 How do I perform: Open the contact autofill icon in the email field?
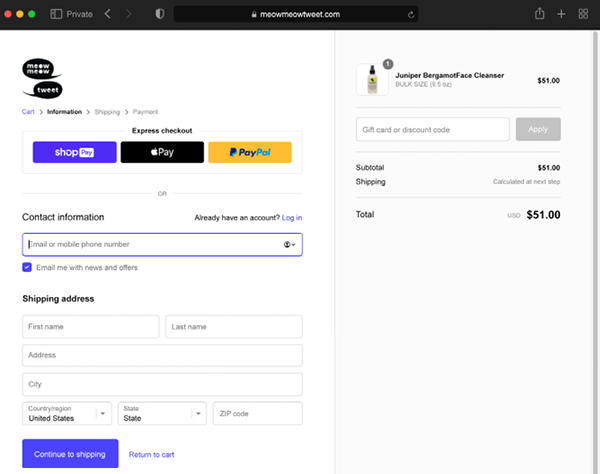(x=289, y=244)
